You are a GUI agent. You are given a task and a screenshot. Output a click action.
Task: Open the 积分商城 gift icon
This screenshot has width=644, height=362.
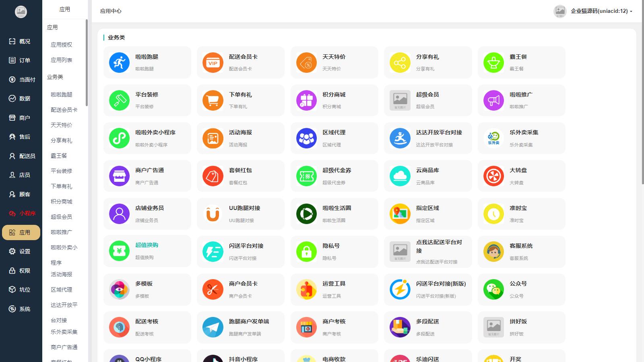click(306, 101)
